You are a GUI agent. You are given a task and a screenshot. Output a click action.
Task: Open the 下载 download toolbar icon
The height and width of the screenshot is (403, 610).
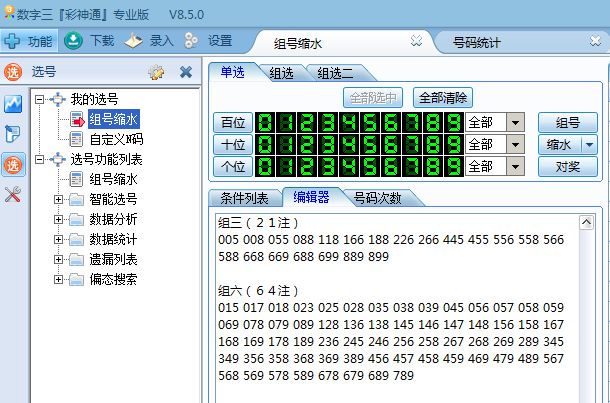74,41
